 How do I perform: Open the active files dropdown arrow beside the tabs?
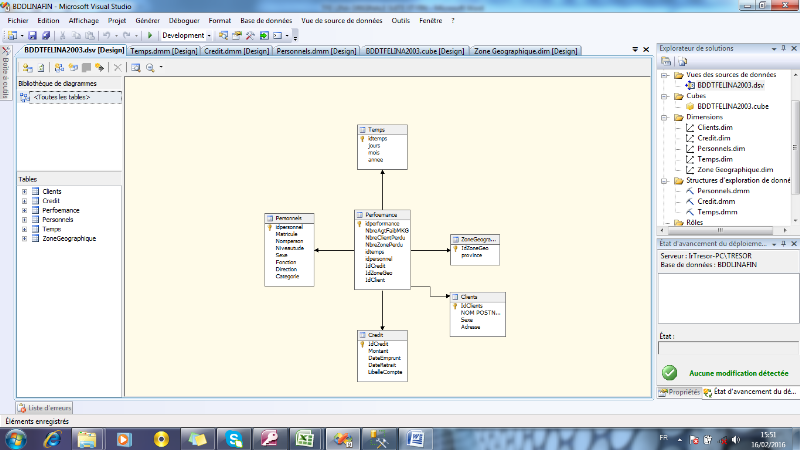point(635,49)
